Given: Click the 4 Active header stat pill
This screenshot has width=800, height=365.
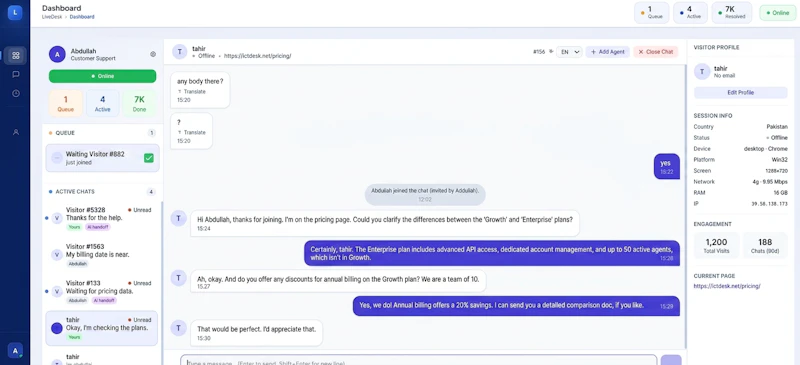Looking at the screenshot, I should [690, 13].
